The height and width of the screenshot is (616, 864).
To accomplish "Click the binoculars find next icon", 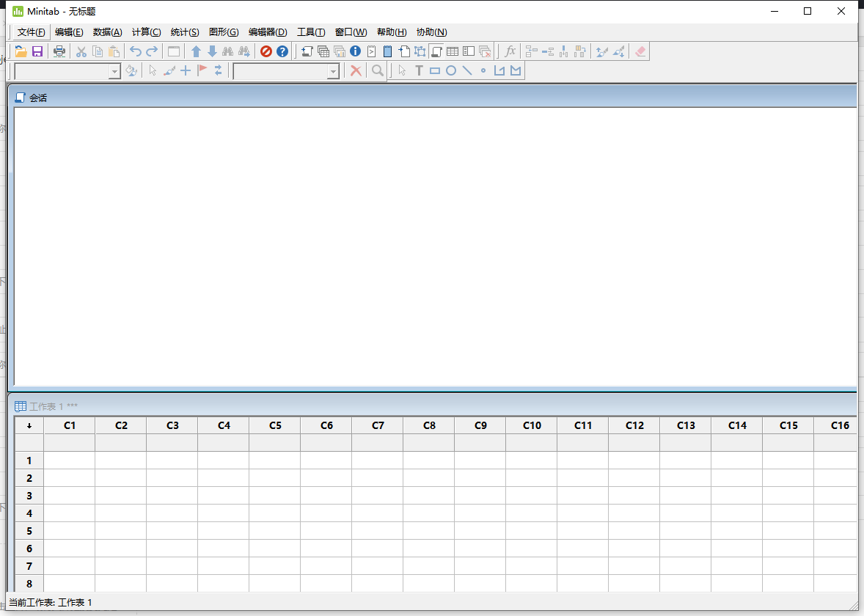I will pos(244,51).
